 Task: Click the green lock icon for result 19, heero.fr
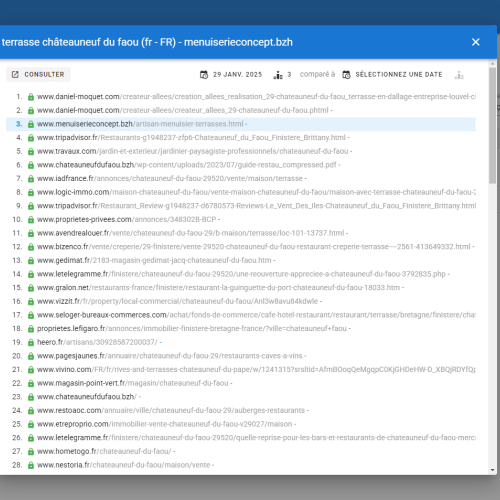pyautogui.click(x=31, y=342)
